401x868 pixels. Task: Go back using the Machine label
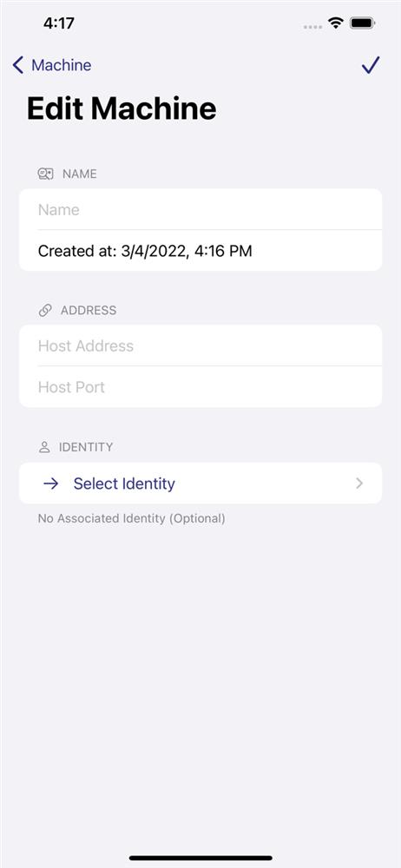tap(62, 65)
